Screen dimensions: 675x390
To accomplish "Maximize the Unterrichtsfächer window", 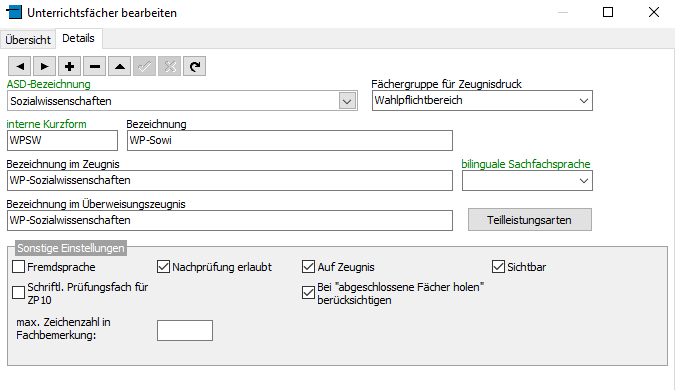I will point(608,12).
